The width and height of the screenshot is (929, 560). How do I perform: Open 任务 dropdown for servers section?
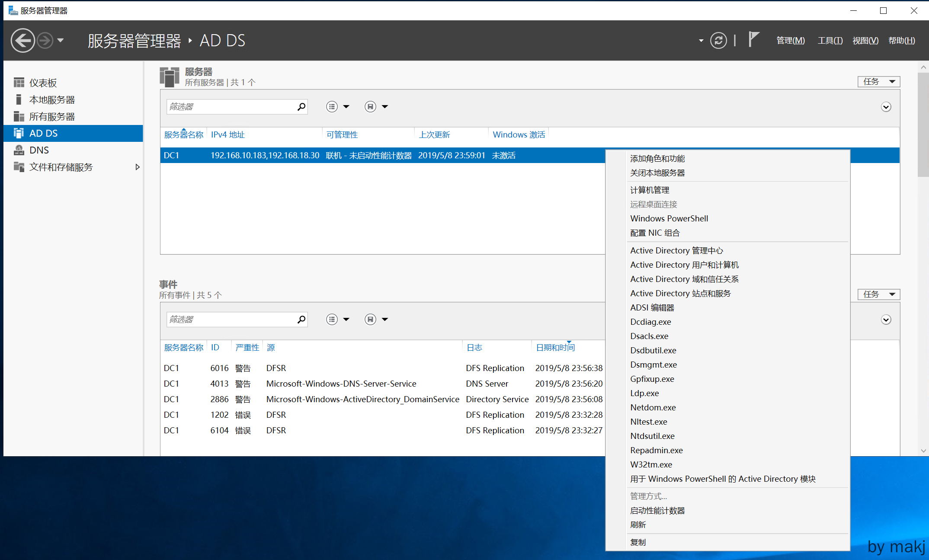coord(878,82)
